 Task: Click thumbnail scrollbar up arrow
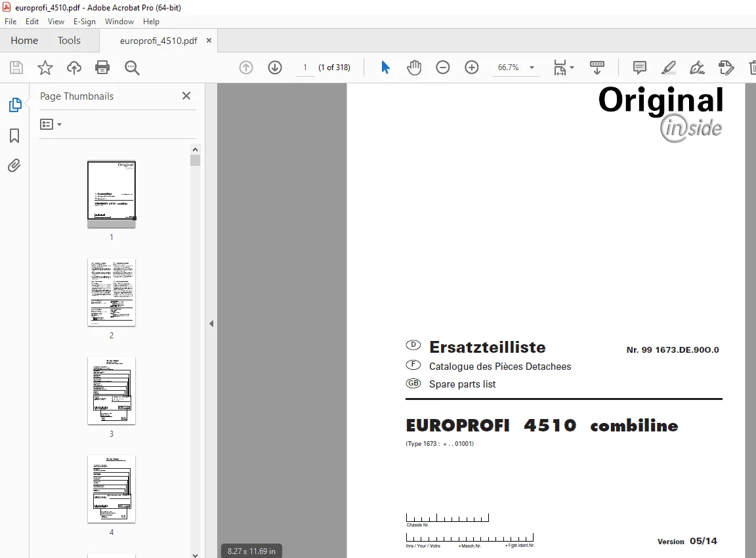point(195,149)
